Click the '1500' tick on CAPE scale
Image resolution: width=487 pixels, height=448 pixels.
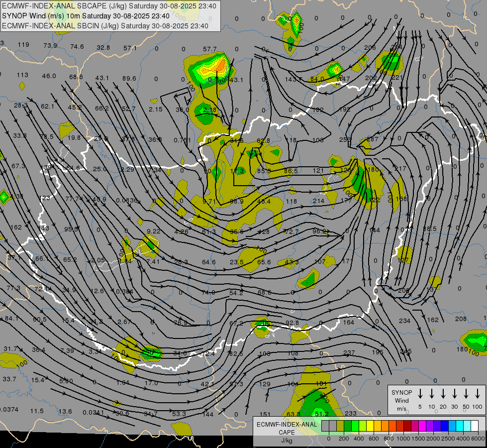click(418, 439)
